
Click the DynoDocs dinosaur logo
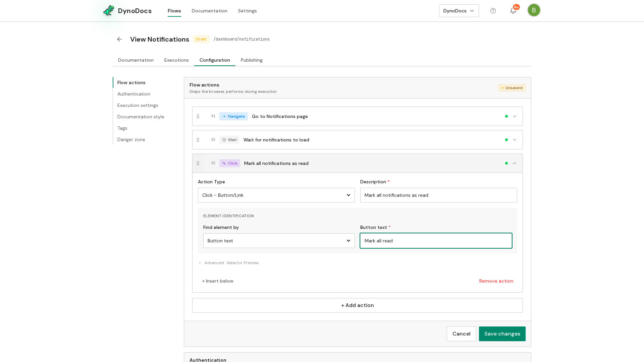tap(109, 11)
